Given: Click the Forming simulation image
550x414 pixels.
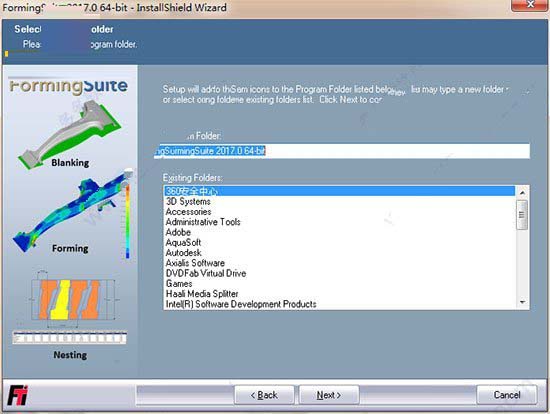Looking at the screenshot, I should (x=72, y=214).
